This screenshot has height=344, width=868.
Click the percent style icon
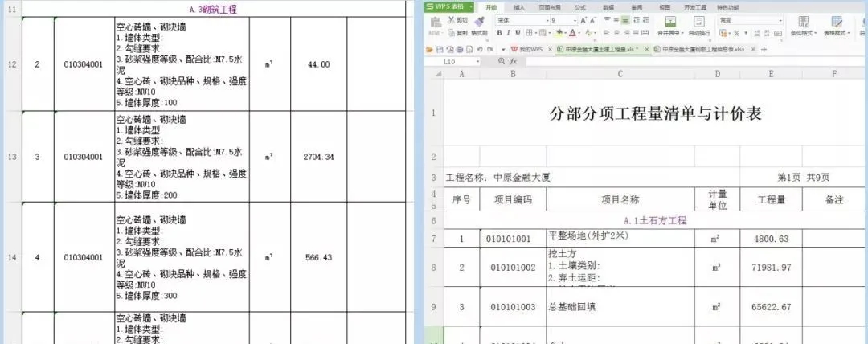click(737, 33)
